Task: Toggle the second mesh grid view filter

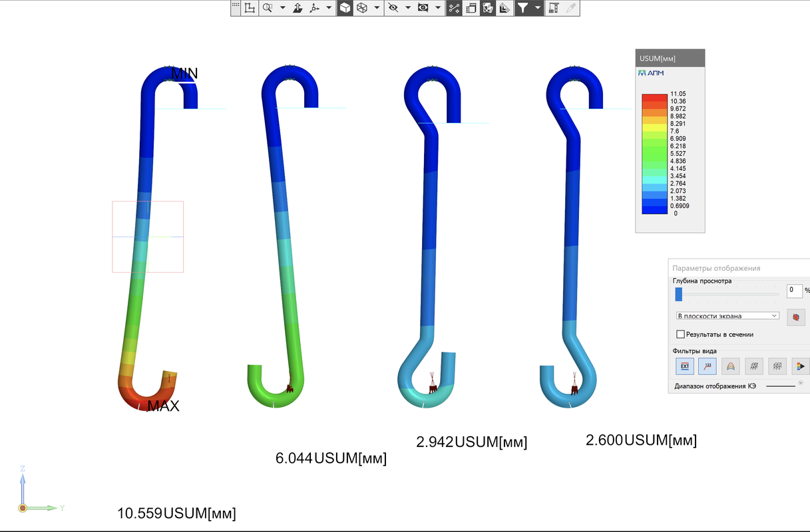Action: [777, 366]
